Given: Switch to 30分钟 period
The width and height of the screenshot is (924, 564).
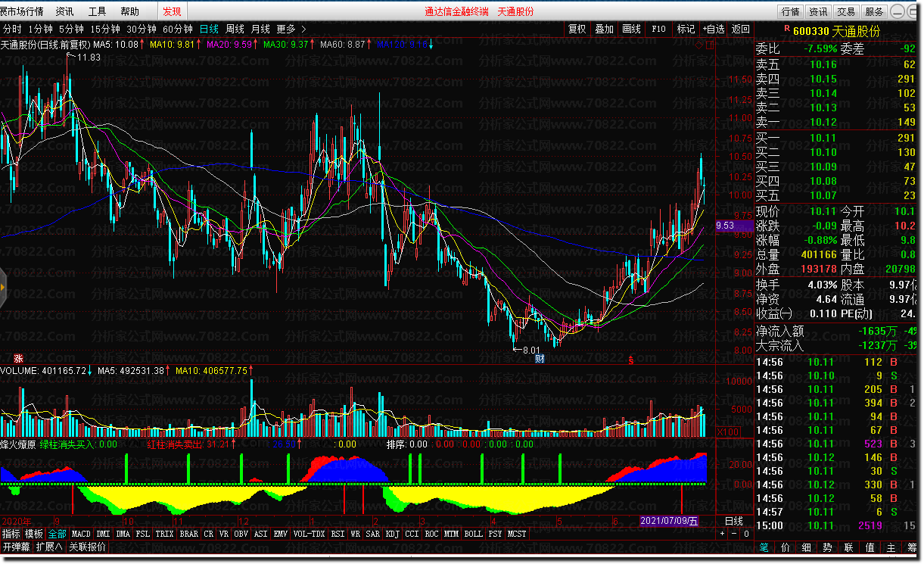Looking at the screenshot, I should (x=142, y=29).
